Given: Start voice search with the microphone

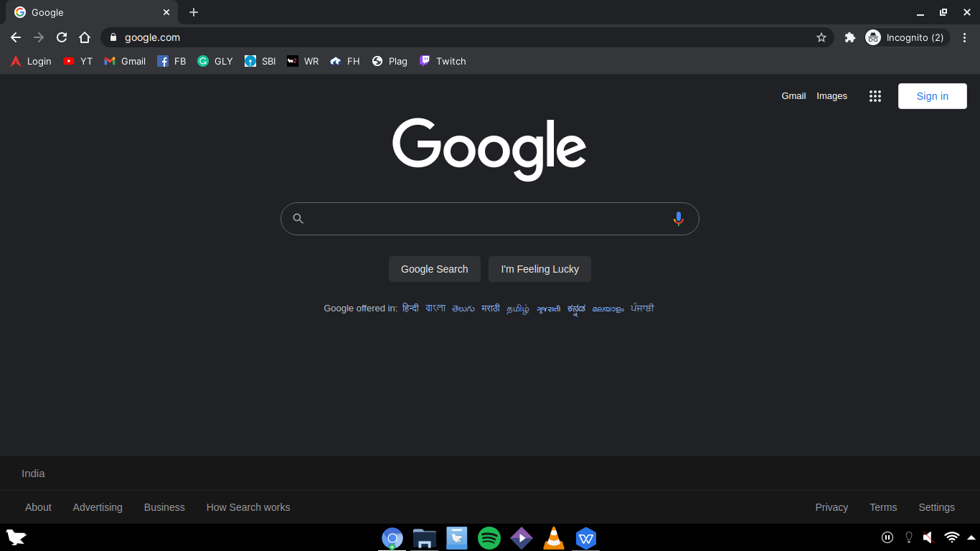Looking at the screenshot, I should click(679, 219).
